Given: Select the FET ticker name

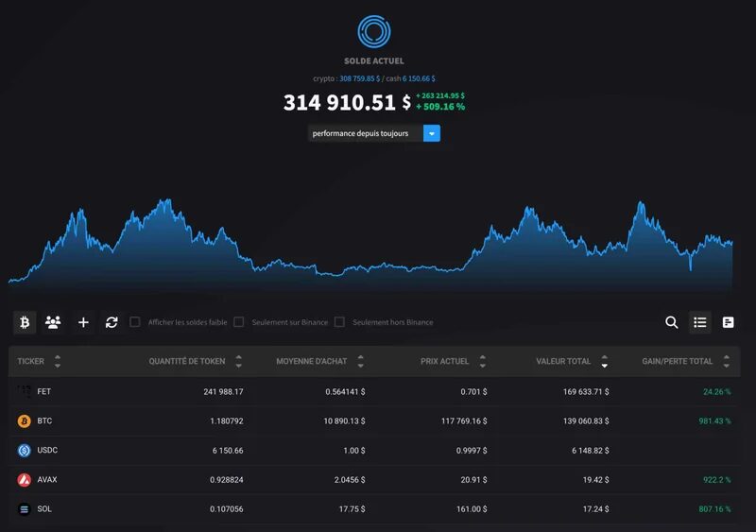Looking at the screenshot, I should pyautogui.click(x=43, y=391).
